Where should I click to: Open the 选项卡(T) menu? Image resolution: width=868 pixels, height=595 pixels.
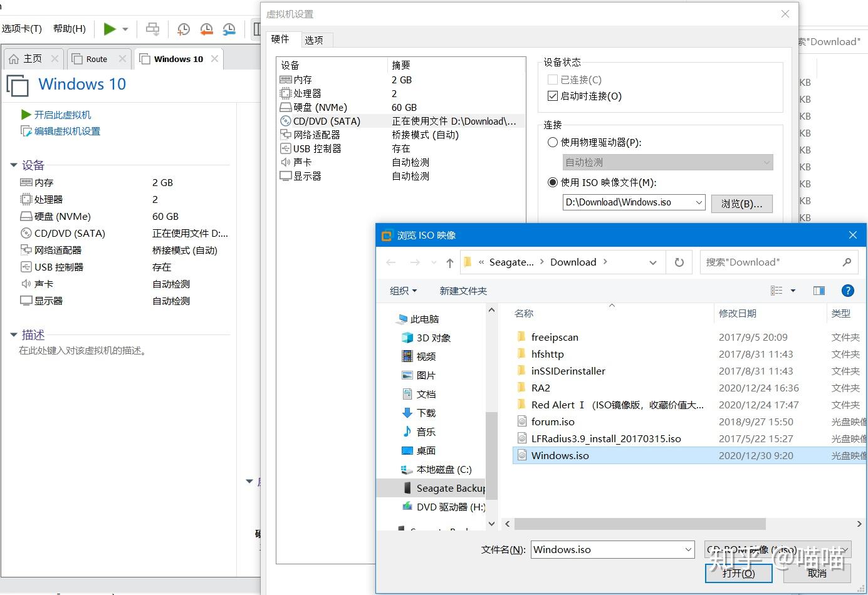(22, 29)
